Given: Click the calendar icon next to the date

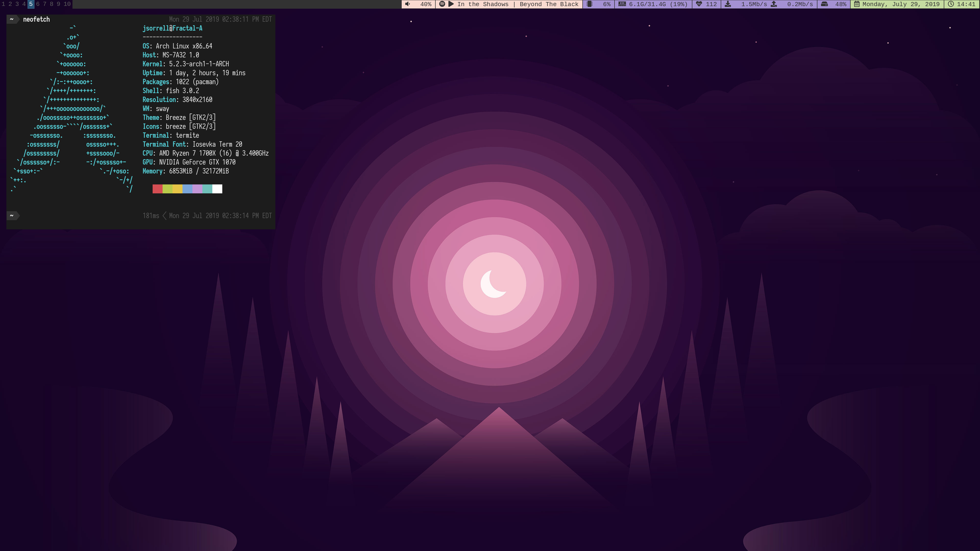Looking at the screenshot, I should pos(857,4).
